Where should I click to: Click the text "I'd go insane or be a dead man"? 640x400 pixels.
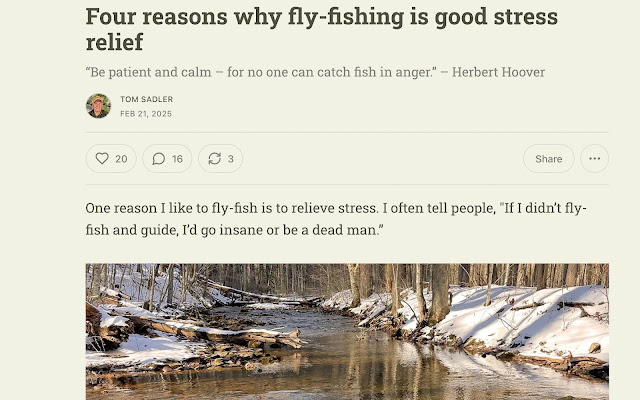(x=281, y=230)
